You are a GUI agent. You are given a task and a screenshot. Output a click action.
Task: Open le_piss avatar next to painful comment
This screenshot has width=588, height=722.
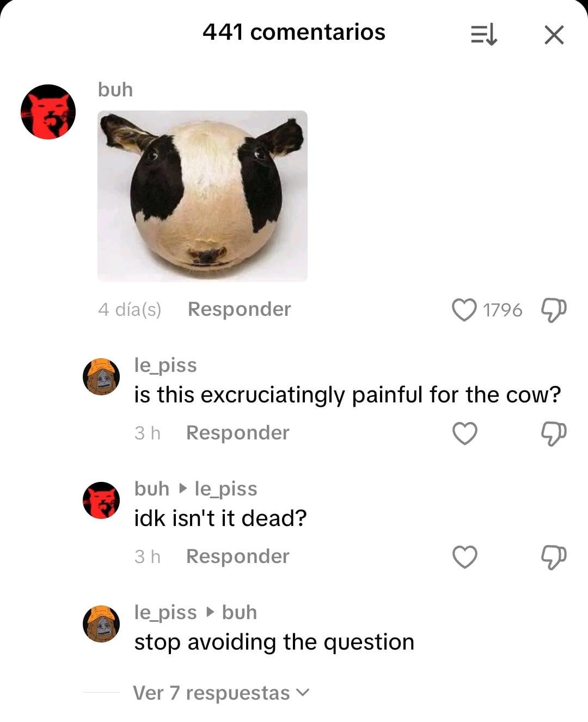pos(101,376)
